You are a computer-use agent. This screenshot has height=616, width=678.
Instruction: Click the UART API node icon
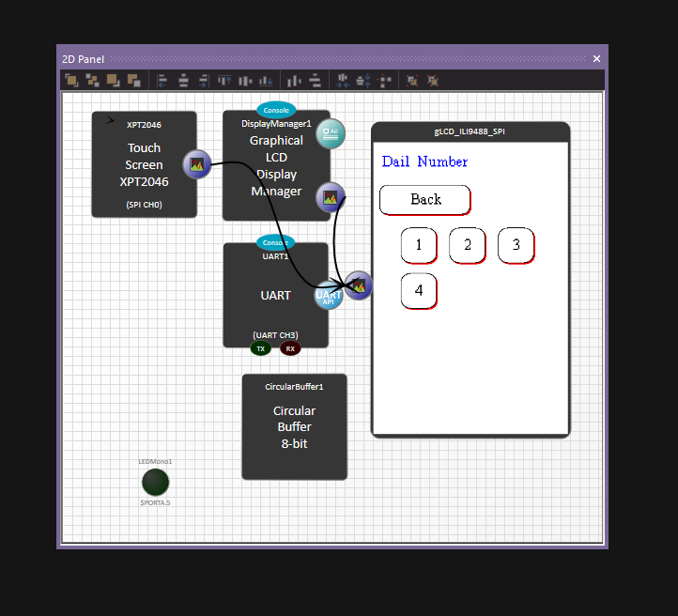pos(328,296)
